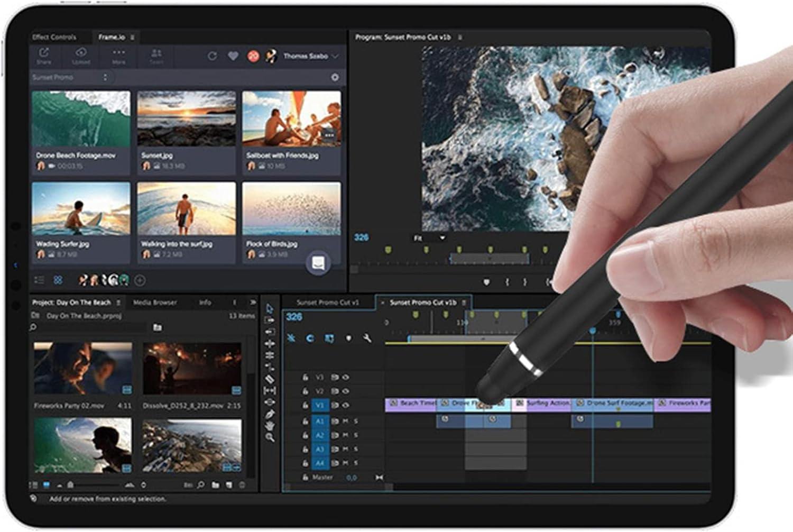Select the Razor tool in the tools panel
The width and height of the screenshot is (793, 532).
pyautogui.click(x=270, y=379)
